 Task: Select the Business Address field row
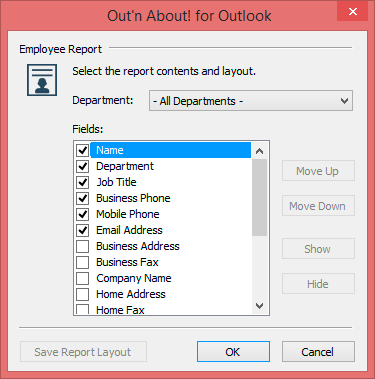[171, 246]
